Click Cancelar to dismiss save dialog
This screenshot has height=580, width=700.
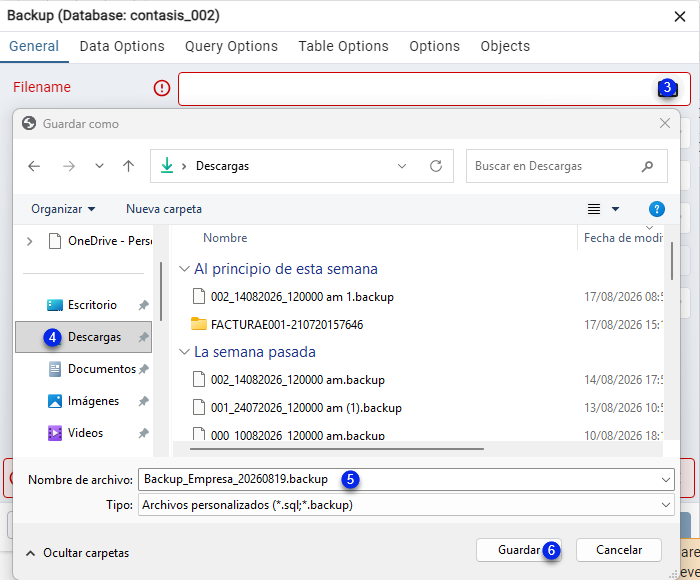point(619,550)
